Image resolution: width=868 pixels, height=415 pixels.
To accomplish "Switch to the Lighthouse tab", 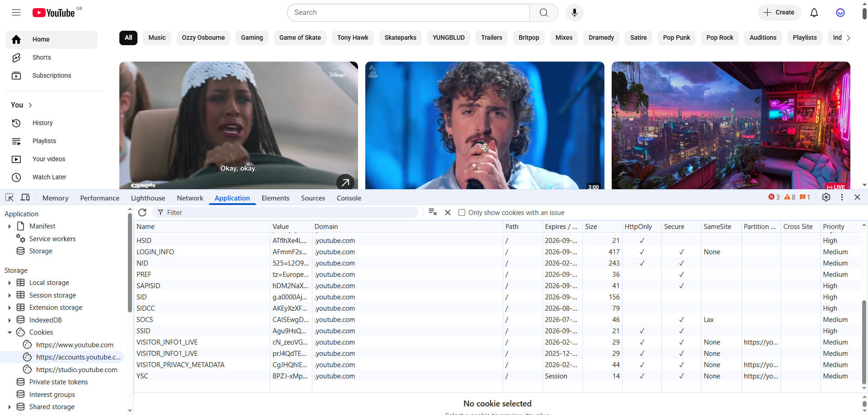I will point(148,198).
